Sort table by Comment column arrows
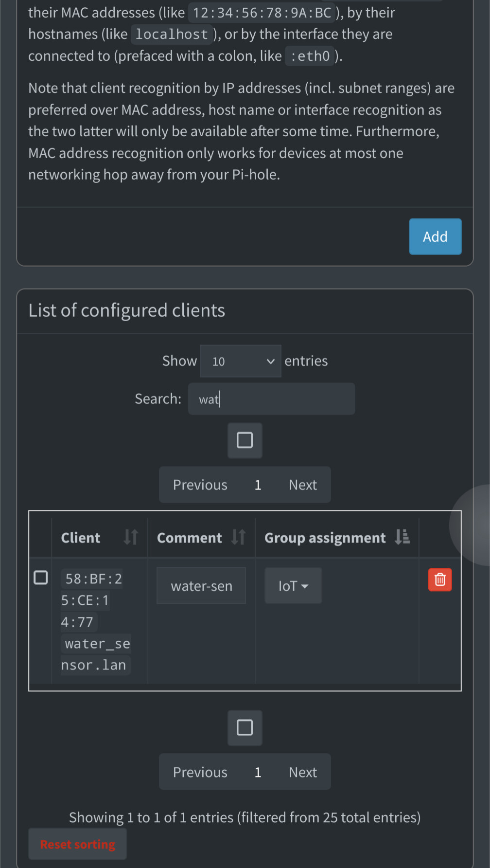The height and width of the screenshot is (868, 490). pyautogui.click(x=238, y=537)
